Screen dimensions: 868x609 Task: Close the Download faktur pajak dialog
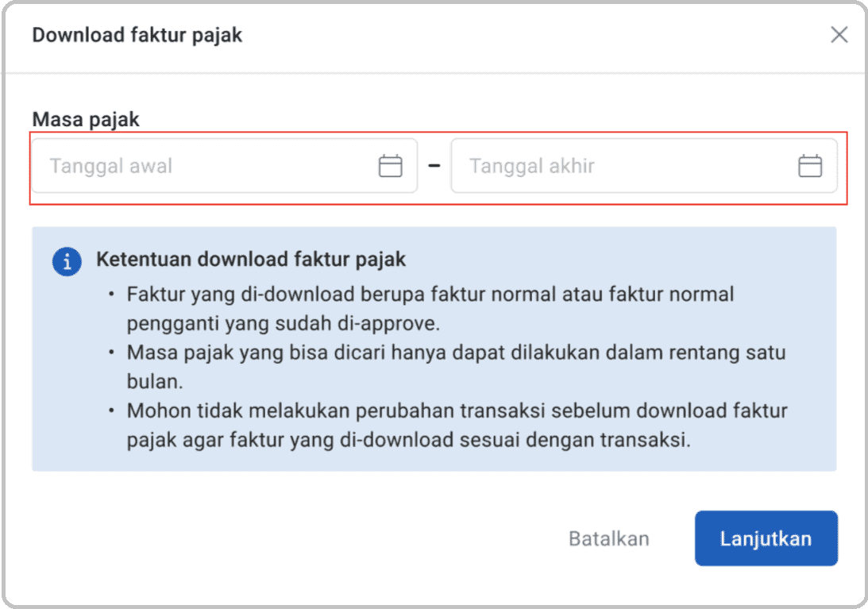pos(839,35)
